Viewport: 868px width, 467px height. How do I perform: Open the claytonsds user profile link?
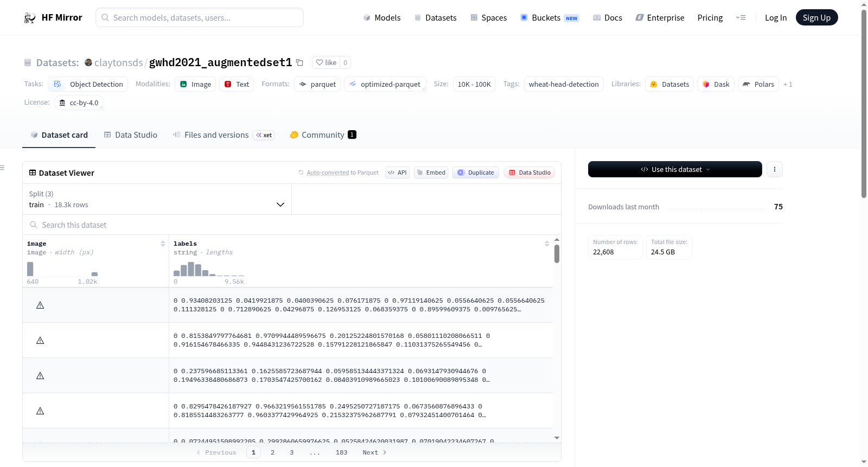118,62
